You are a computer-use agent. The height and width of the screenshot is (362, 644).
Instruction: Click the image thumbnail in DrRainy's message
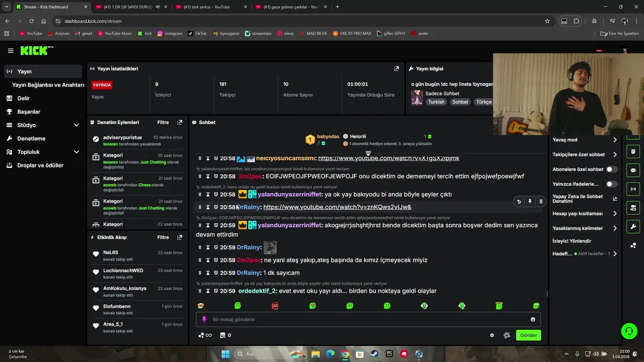pos(270,247)
